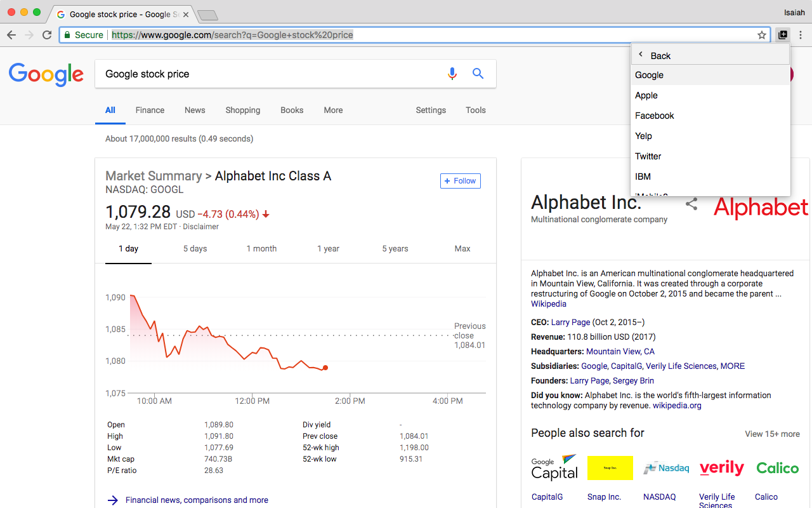
Task: Open the extension icon beside the address bar
Action: tap(783, 35)
